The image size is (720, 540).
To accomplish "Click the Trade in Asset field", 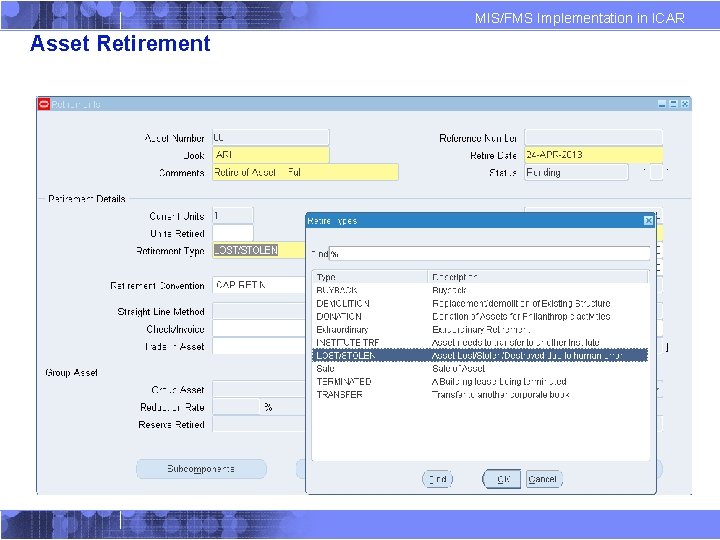I will tap(258, 346).
